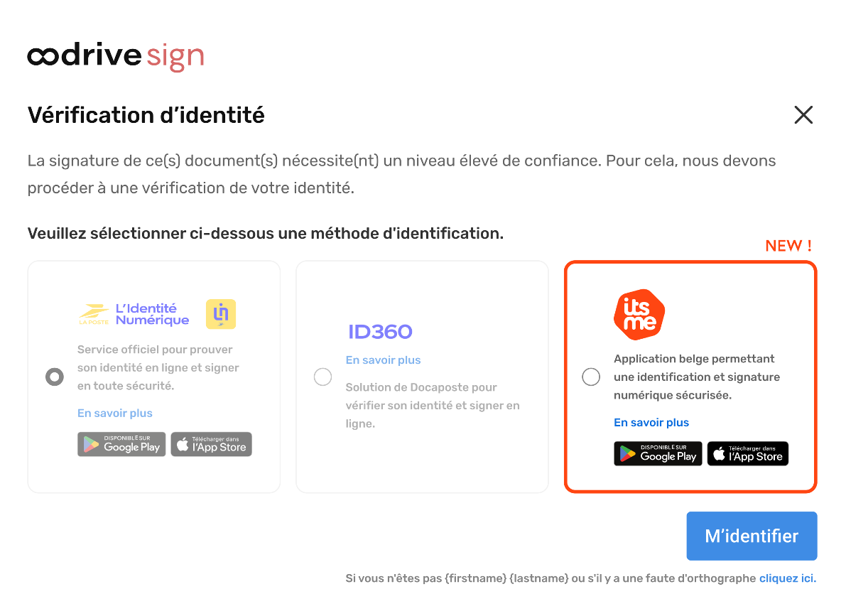Follow the 'cliquez ici' link
Image resolution: width=846 pixels, height=616 pixels.
[x=787, y=578]
